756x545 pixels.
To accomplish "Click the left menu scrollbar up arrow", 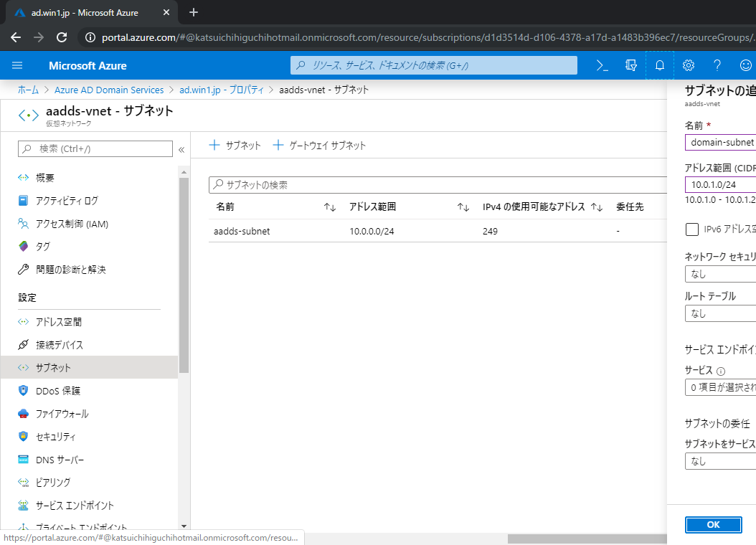I will [x=184, y=172].
